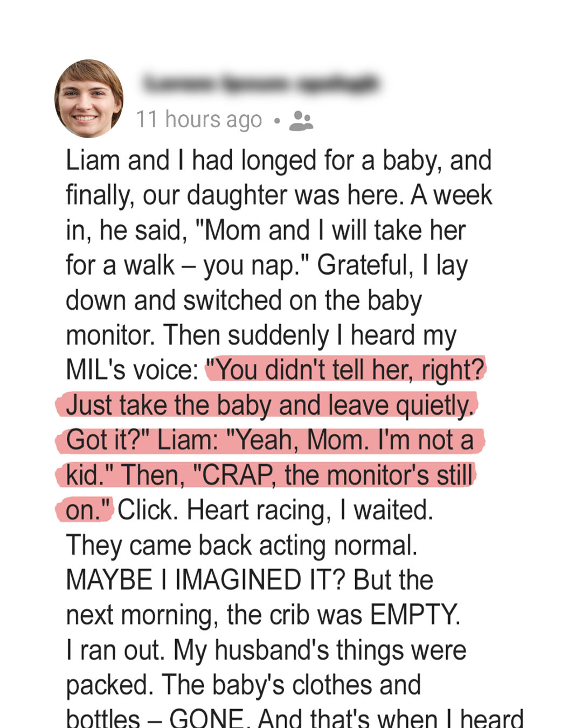Click the highlighted word "on."
The width and height of the screenshot is (582, 728).
point(87,510)
